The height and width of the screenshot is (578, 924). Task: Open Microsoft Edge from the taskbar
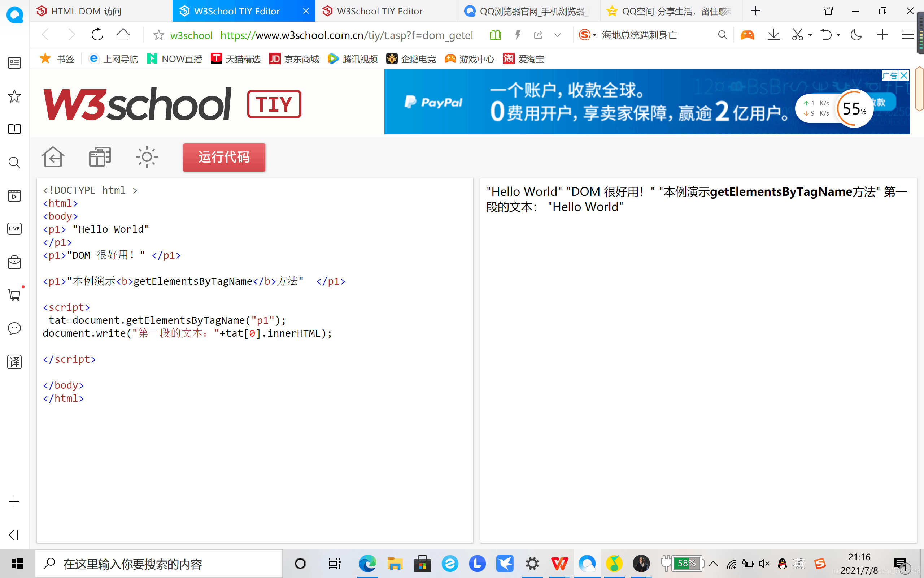(x=368, y=564)
